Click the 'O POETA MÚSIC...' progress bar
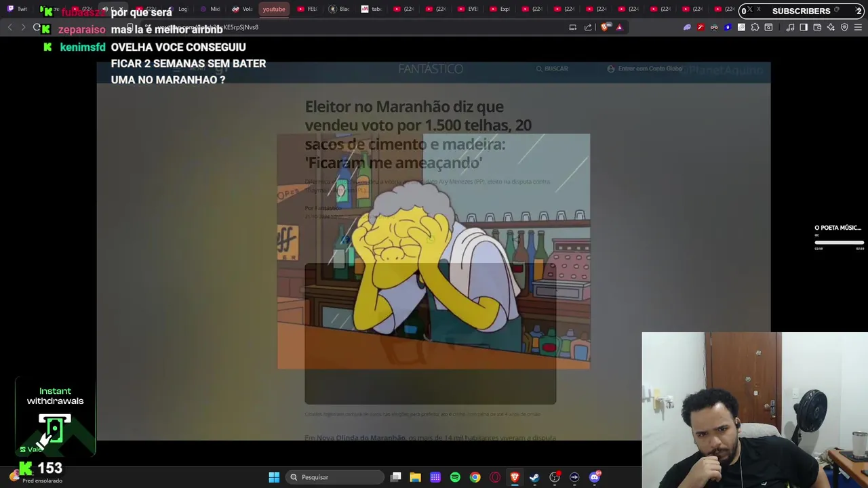The height and width of the screenshot is (488, 868). click(839, 242)
